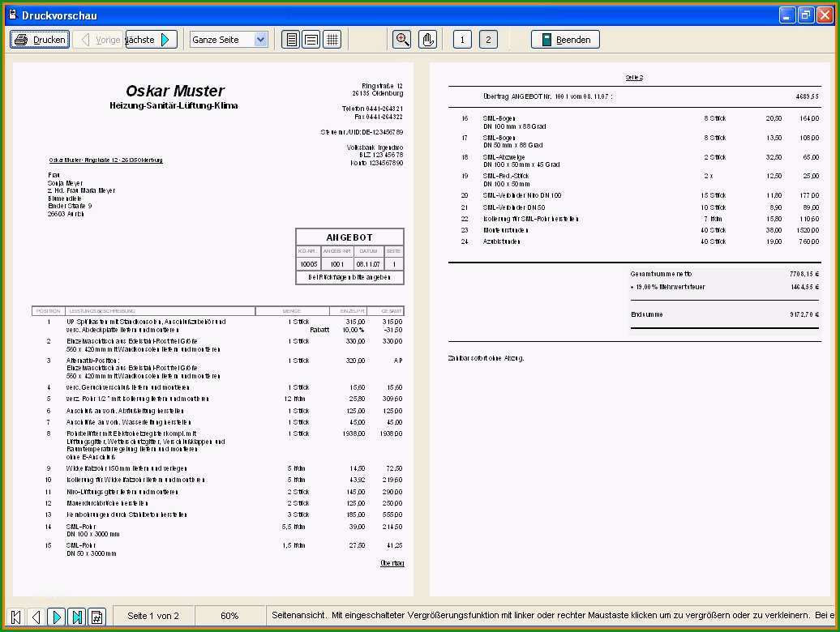Go to next page arrow in status bar
Image resolution: width=840 pixels, height=632 pixels.
(56, 617)
